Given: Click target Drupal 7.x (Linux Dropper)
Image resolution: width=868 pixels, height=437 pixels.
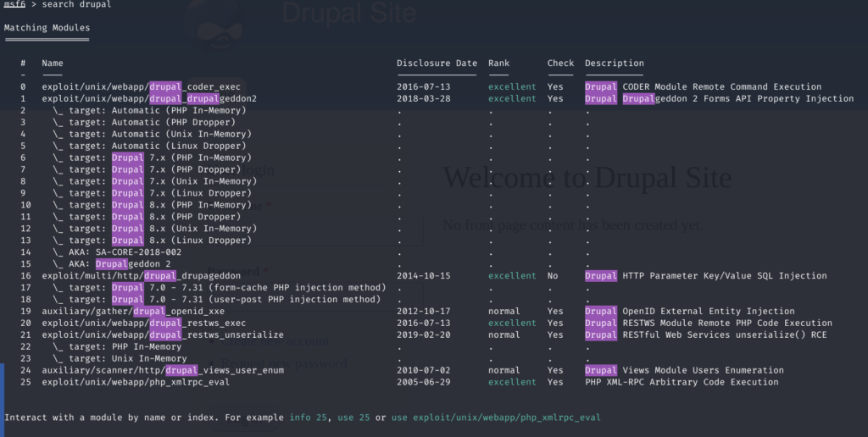Looking at the screenshot, I should (153, 193).
